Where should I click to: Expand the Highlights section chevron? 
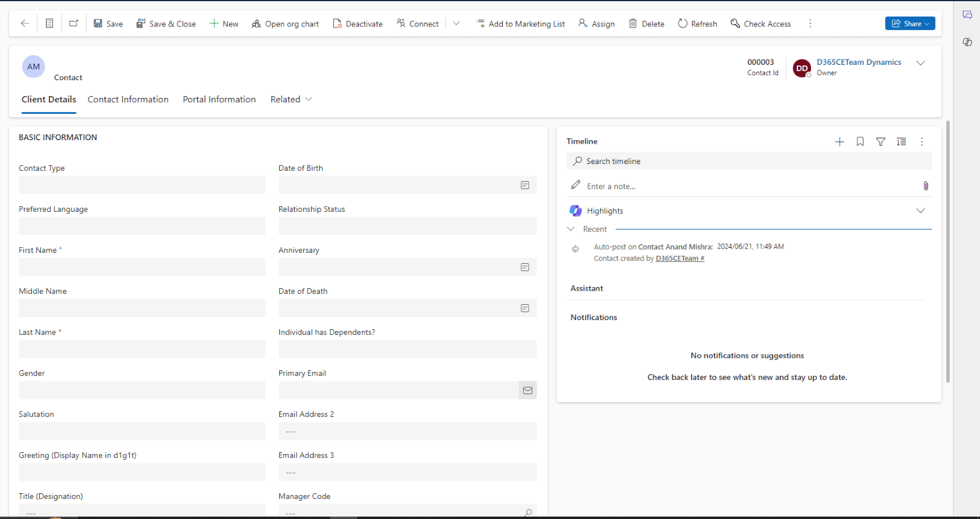(x=920, y=211)
